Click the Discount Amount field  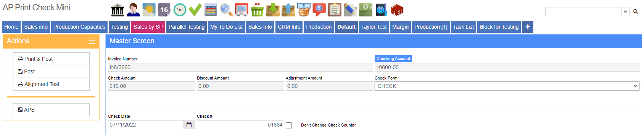point(240,86)
